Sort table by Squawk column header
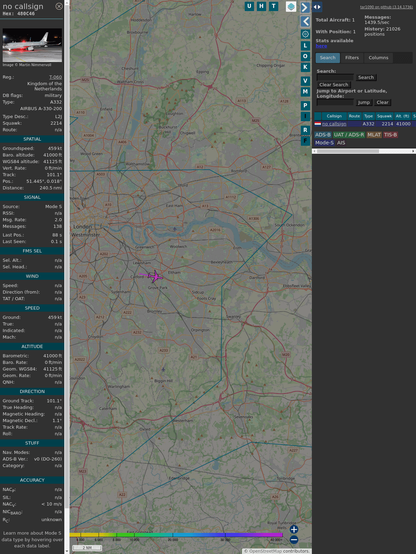The height and width of the screenshot is (554, 416). [384, 116]
